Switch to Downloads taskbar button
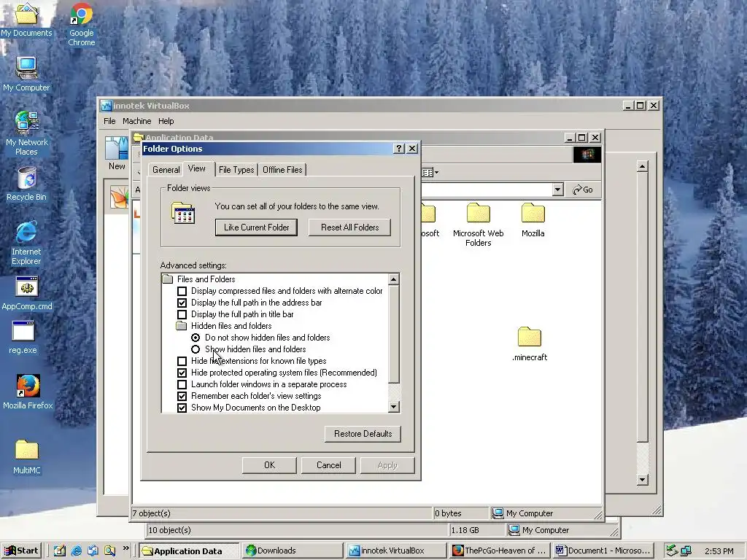747x560 pixels. (292, 551)
